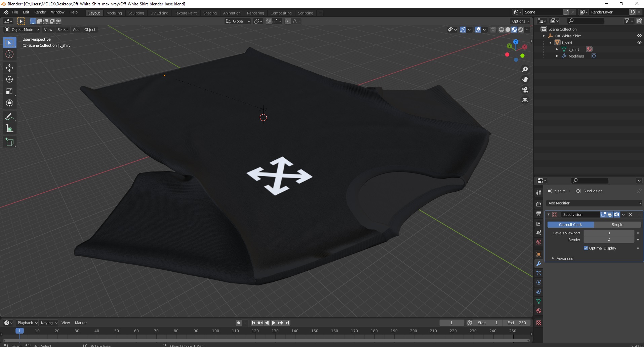This screenshot has height=347, width=644.
Task: Hide Off_White_Shirt collection in outliner
Action: (x=639, y=36)
